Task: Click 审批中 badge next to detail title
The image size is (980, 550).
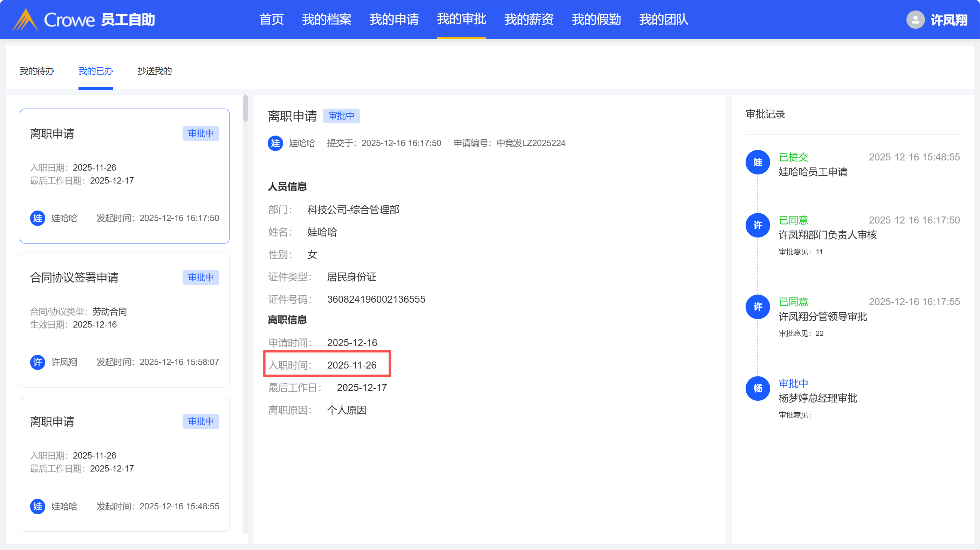Action: pos(341,116)
